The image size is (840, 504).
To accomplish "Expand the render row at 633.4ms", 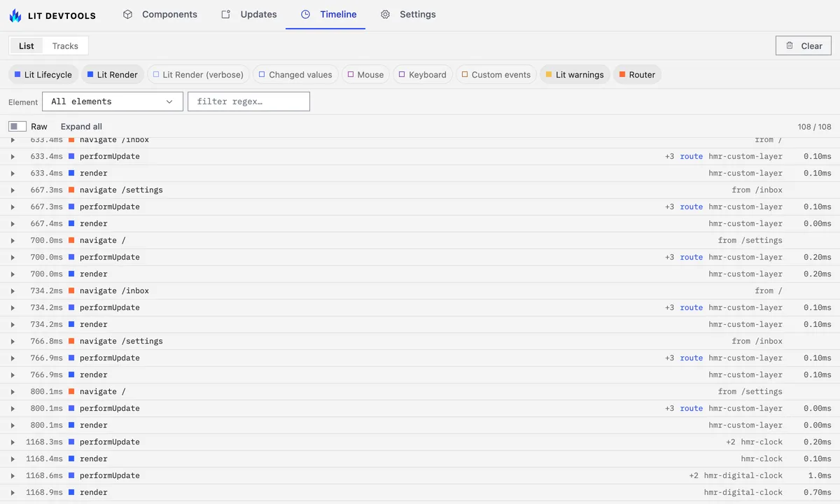I will [x=13, y=173].
